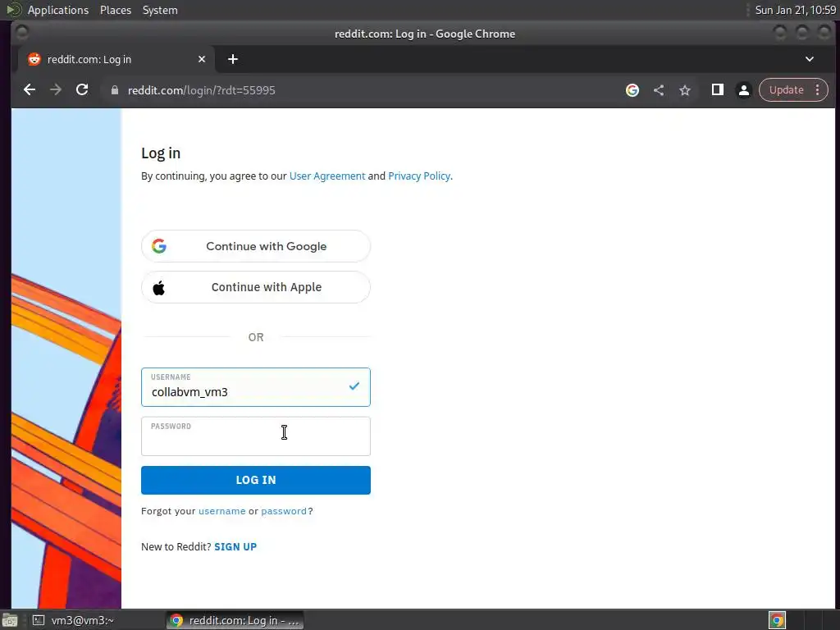Click the show desktop icon in bottom panel
The height and width of the screenshot is (630, 840).
pyautogui.click(x=10, y=620)
